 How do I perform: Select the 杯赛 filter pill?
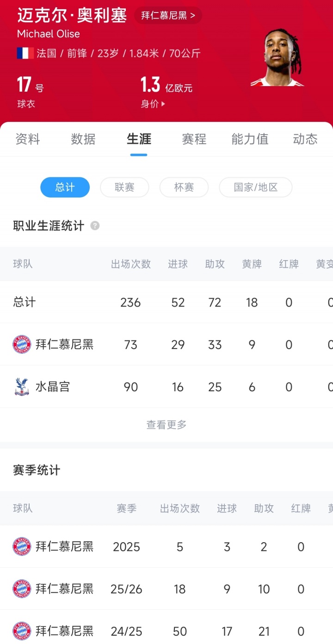point(184,188)
